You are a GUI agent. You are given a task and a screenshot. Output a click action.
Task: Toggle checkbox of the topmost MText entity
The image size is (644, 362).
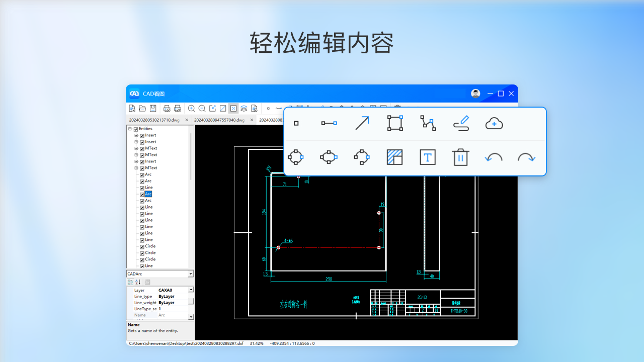click(x=142, y=149)
